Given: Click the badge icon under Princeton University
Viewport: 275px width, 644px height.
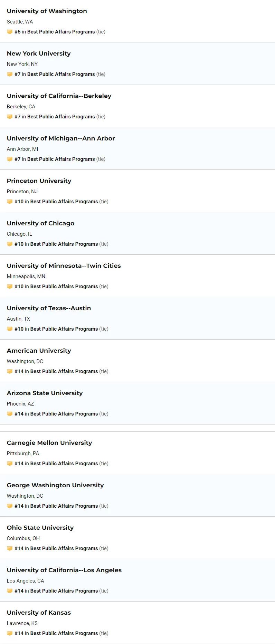Looking at the screenshot, I should click(x=10, y=202).
